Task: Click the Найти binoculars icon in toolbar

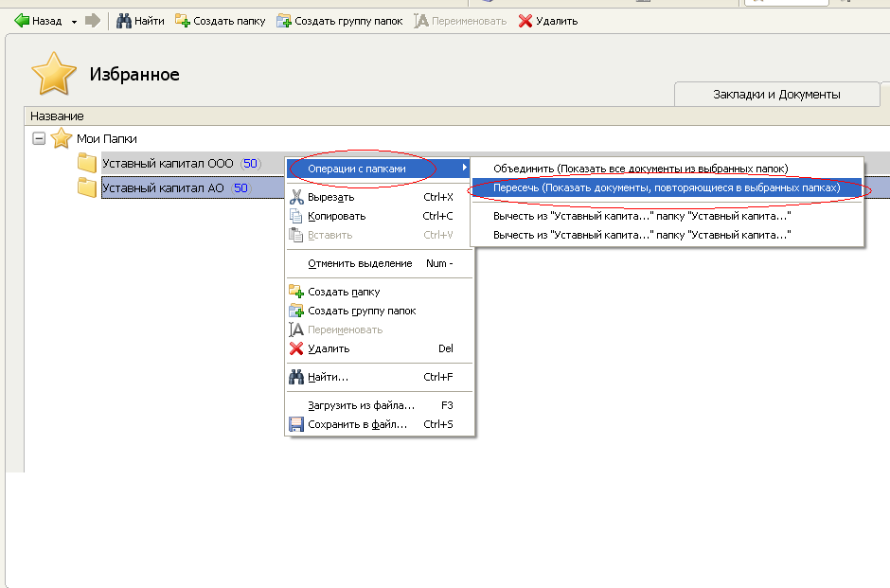Action: click(x=124, y=21)
